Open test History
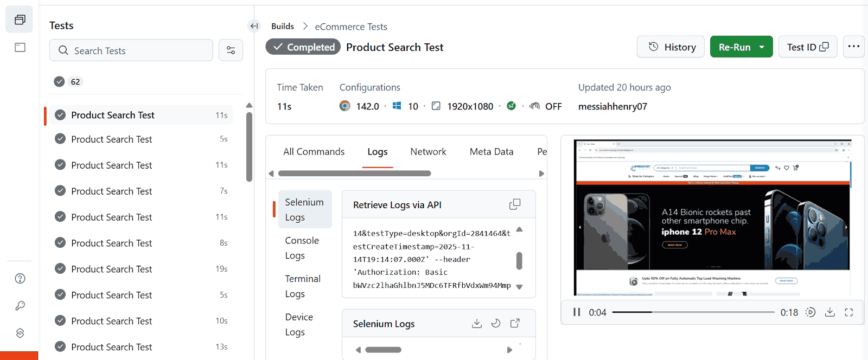The height and width of the screenshot is (360, 868). point(671,47)
